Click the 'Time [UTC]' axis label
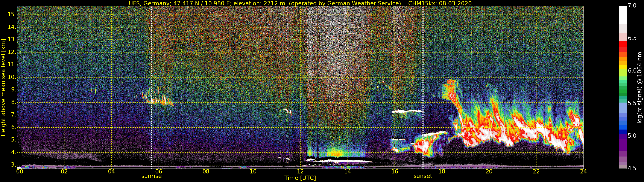Screen dimensions: 644x182 pyautogui.click(x=300, y=178)
